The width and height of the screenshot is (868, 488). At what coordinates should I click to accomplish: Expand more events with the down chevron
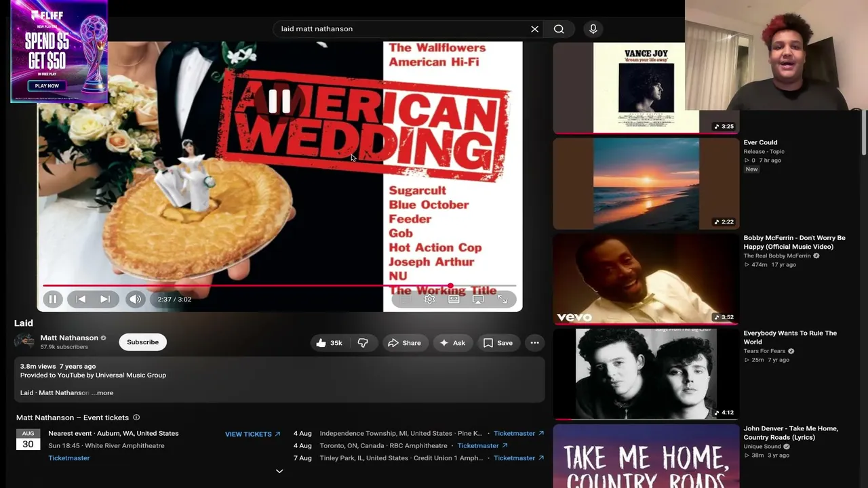279,471
